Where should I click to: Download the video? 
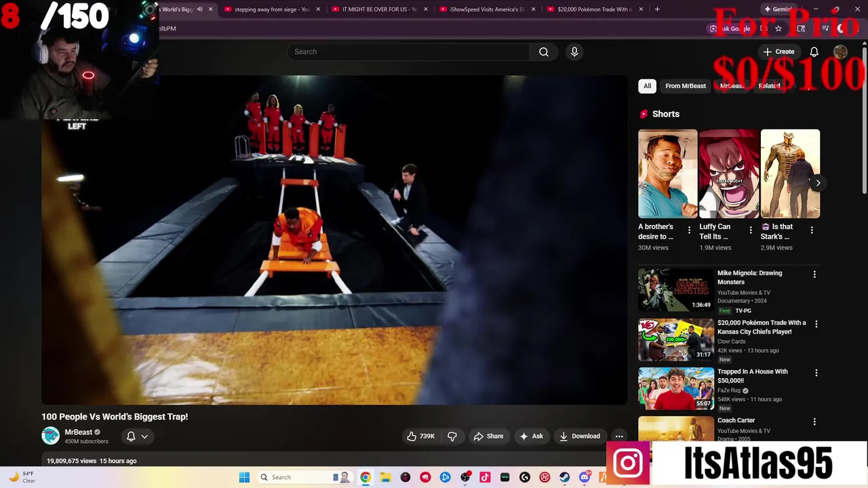[x=580, y=436]
